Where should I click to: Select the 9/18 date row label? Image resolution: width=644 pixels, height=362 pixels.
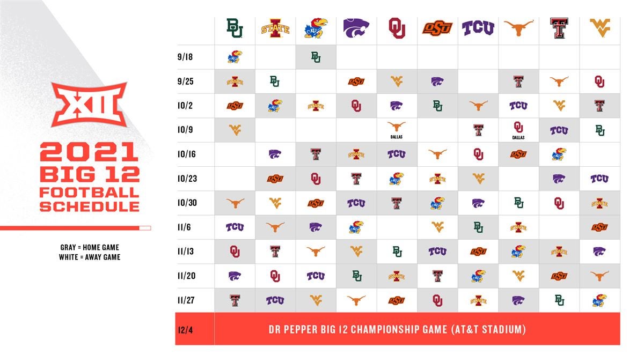[185, 57]
